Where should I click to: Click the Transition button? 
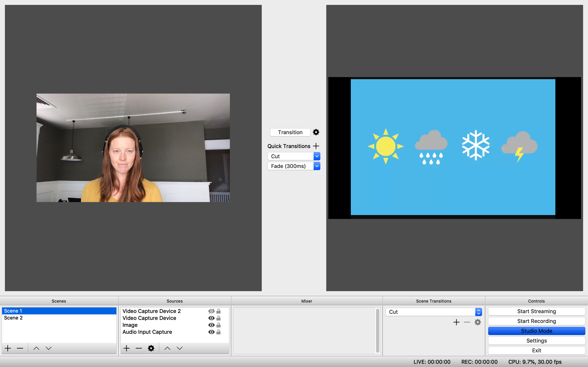(290, 132)
